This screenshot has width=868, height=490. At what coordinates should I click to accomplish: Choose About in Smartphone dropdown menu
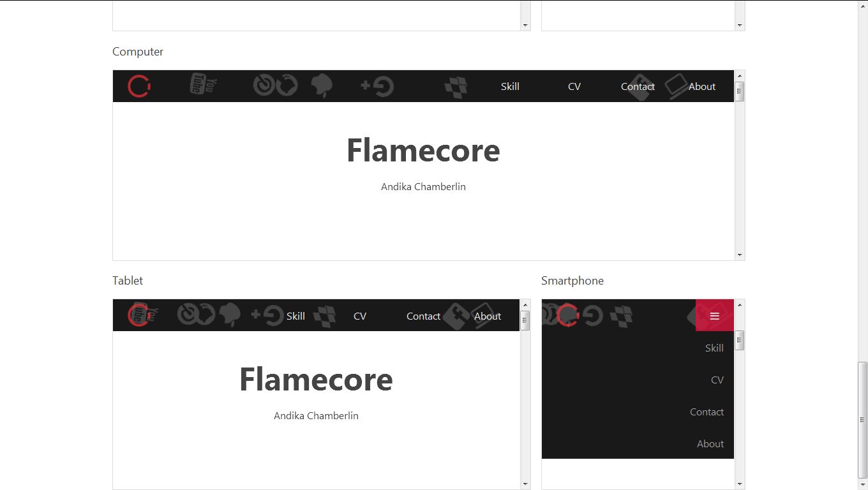[x=710, y=443]
